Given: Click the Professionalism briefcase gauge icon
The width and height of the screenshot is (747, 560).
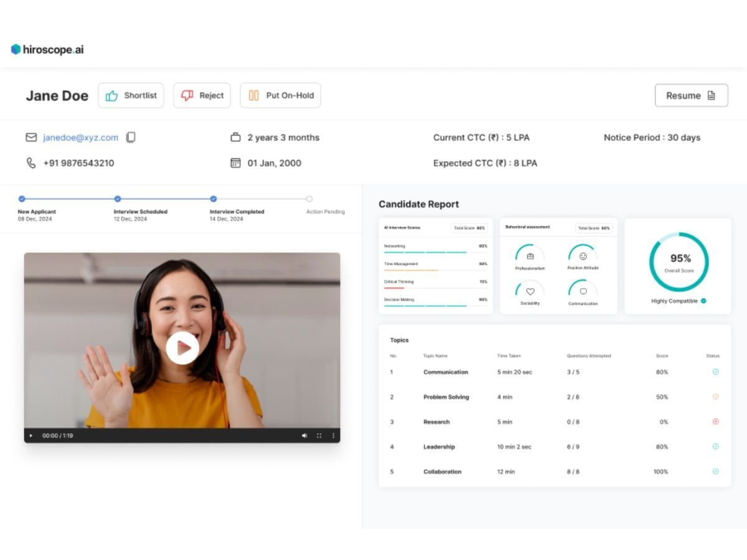Looking at the screenshot, I should [530, 256].
